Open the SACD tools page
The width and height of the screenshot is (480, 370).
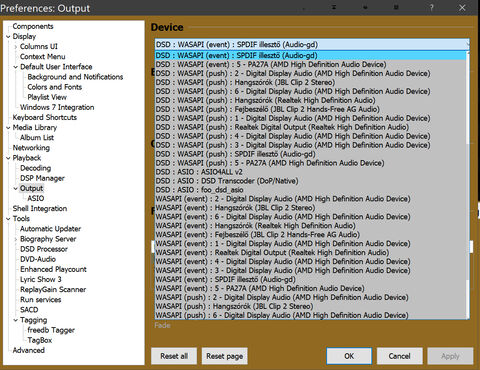click(x=29, y=310)
